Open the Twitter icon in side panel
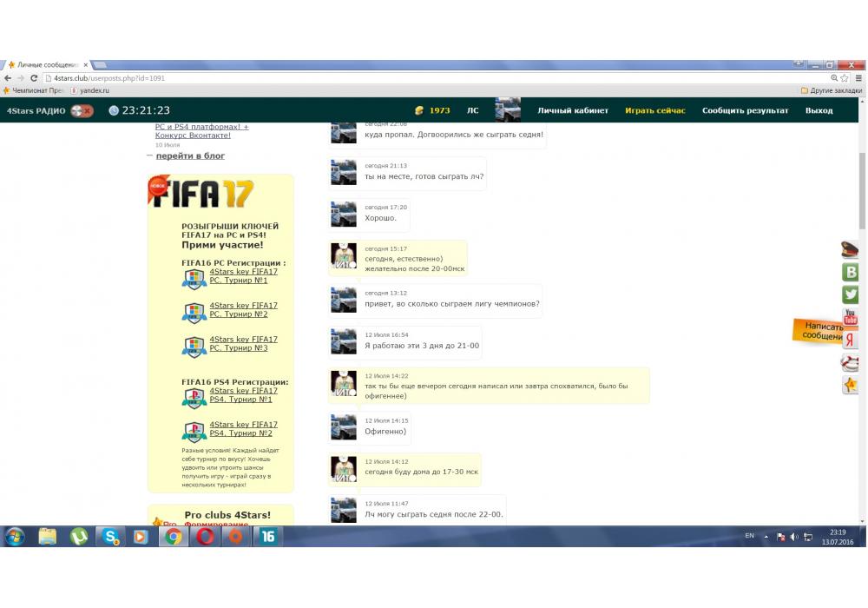 (851, 294)
